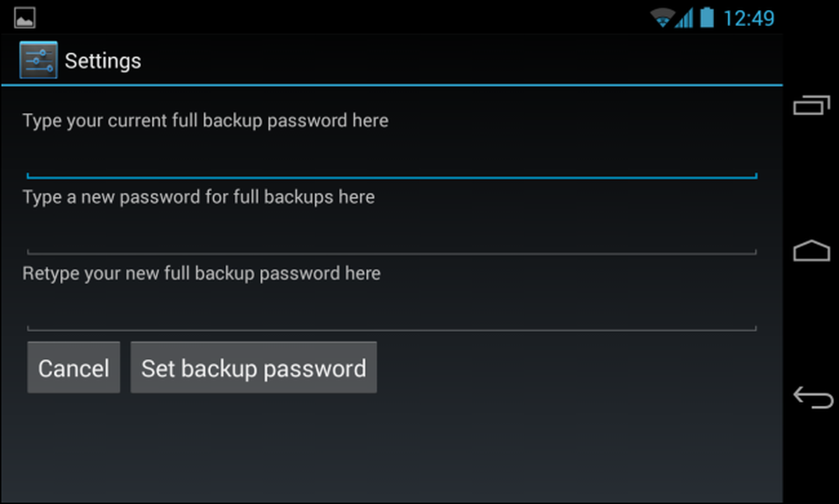This screenshot has width=839, height=504.
Task: Focus the new password for full backups field
Action: 392,236
